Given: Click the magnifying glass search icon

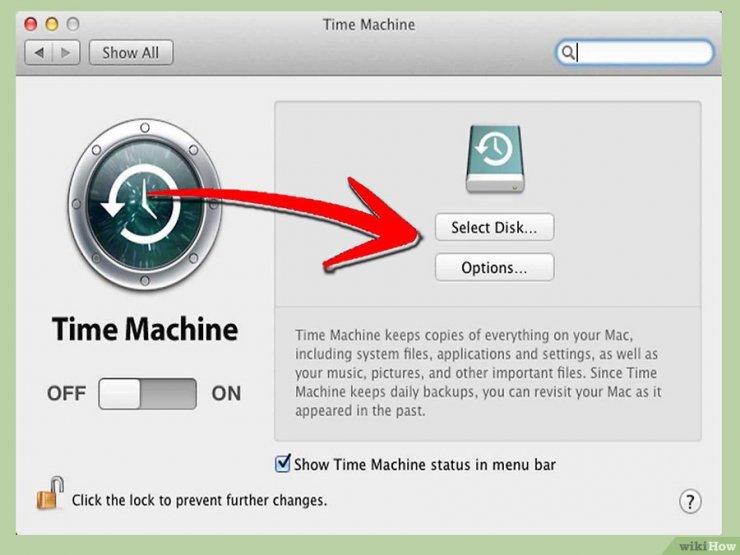Looking at the screenshot, I should pyautogui.click(x=568, y=52).
